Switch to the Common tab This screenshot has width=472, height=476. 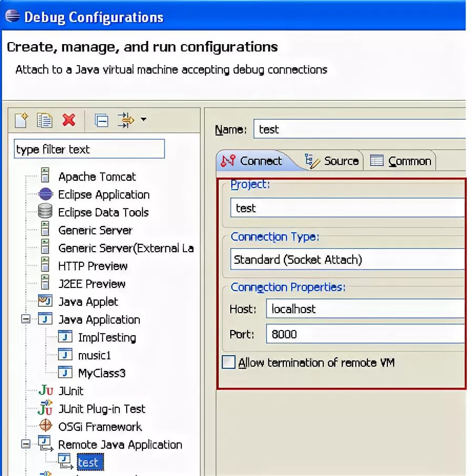(401, 161)
